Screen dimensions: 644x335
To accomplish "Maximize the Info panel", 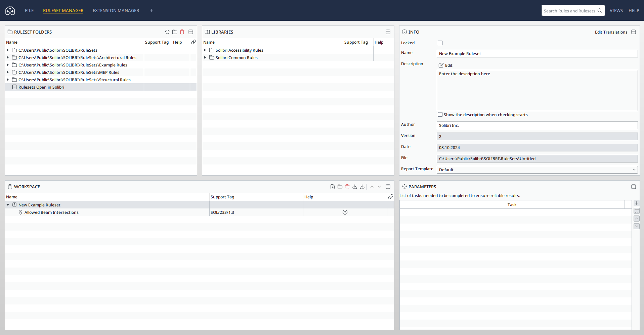I will tap(634, 32).
